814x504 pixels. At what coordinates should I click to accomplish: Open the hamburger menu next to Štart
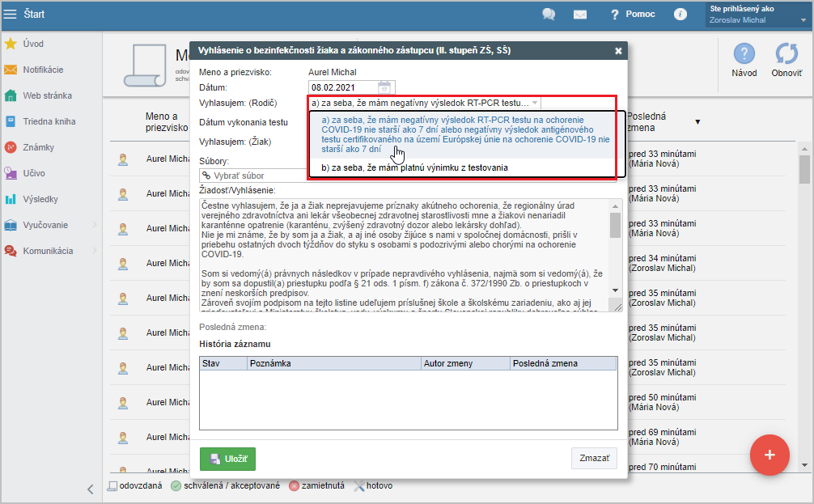coord(10,14)
